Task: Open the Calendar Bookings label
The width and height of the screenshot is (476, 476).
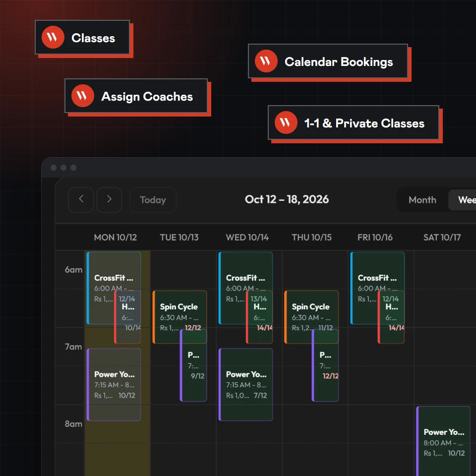Action: [x=339, y=62]
